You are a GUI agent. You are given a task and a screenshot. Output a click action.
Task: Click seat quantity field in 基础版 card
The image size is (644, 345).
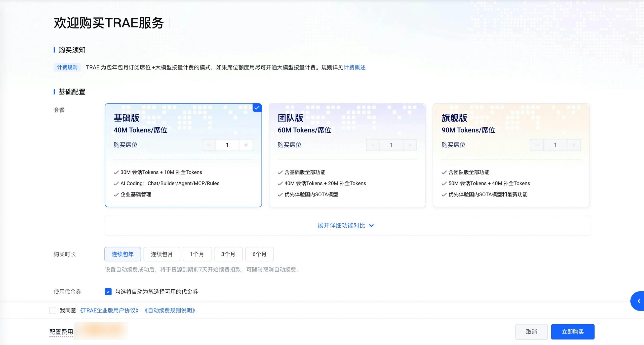[227, 145]
